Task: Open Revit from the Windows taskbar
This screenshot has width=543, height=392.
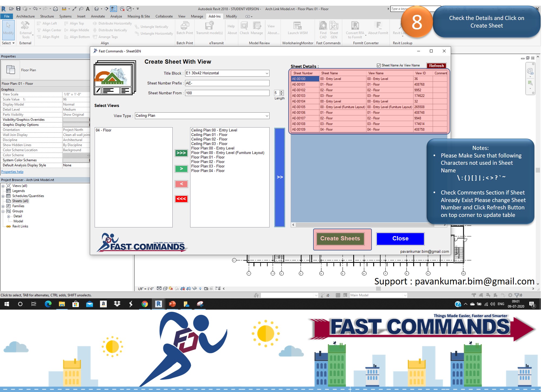Action: 158,304
